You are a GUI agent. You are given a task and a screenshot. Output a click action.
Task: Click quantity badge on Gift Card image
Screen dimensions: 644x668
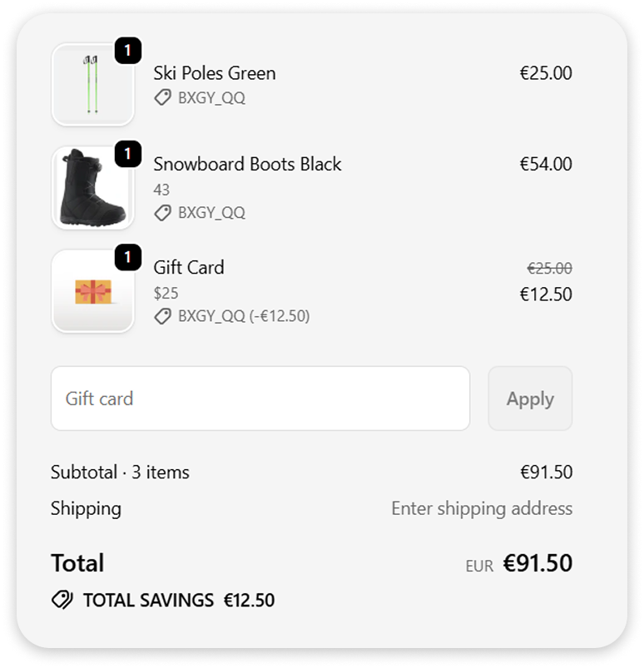point(127,258)
